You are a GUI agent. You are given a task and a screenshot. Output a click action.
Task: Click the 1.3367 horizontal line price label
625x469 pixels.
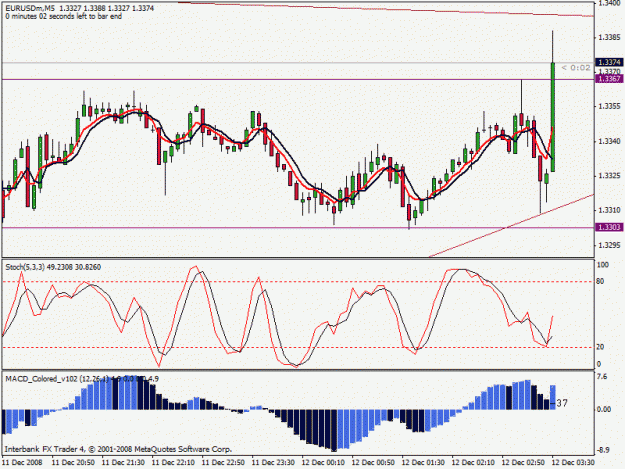click(609, 79)
